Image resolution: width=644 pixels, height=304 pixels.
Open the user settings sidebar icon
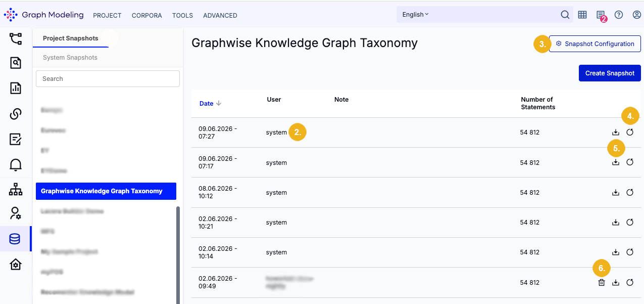[x=16, y=213]
